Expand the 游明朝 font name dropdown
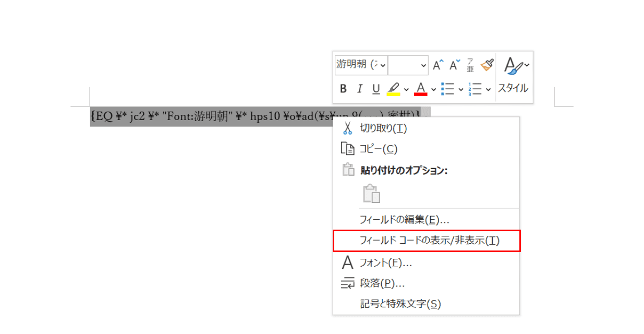Viewport: 644px width, 334px height. click(x=383, y=65)
